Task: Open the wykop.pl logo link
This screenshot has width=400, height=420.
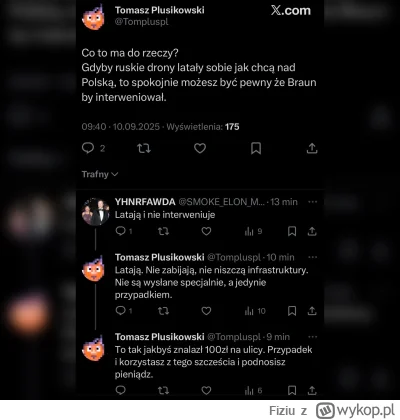Action: (356, 410)
